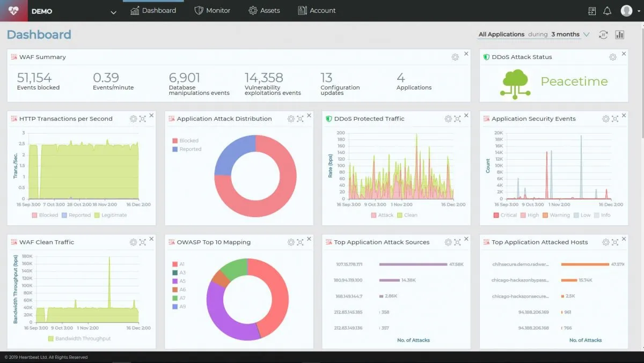
Task: Open WAF Summary widget settings gear
Action: (455, 57)
